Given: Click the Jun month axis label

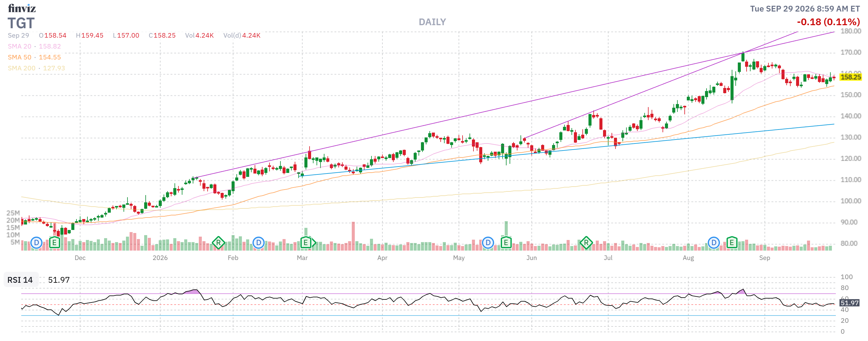Looking at the screenshot, I should coord(531,258).
